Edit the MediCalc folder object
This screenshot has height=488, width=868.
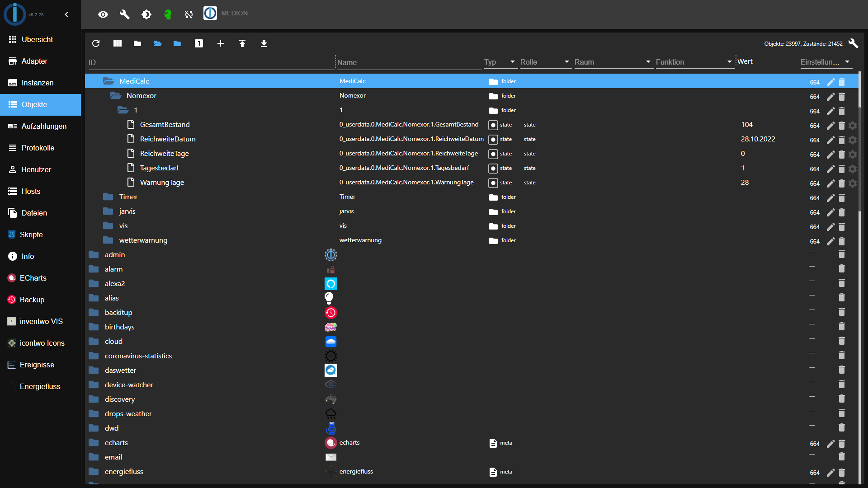tap(830, 82)
